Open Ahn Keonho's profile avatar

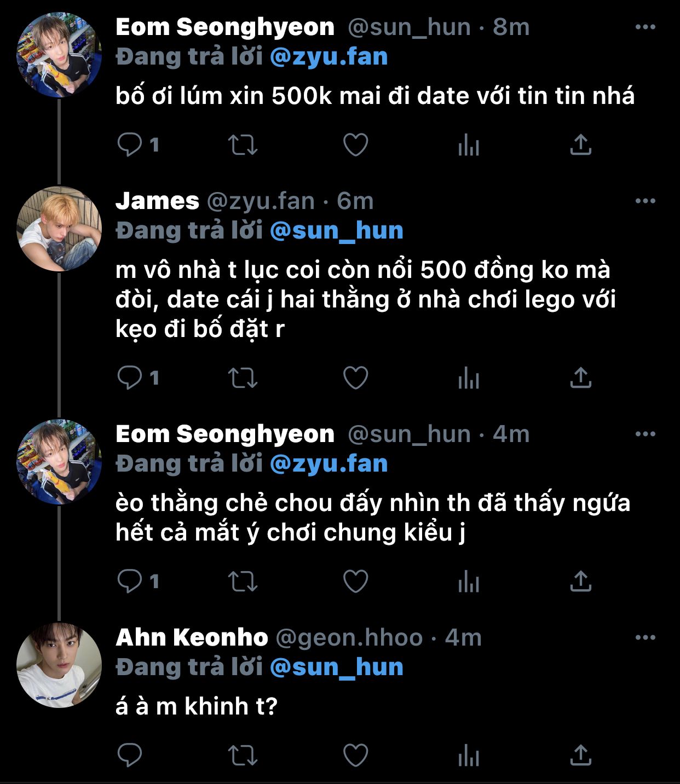point(59,665)
